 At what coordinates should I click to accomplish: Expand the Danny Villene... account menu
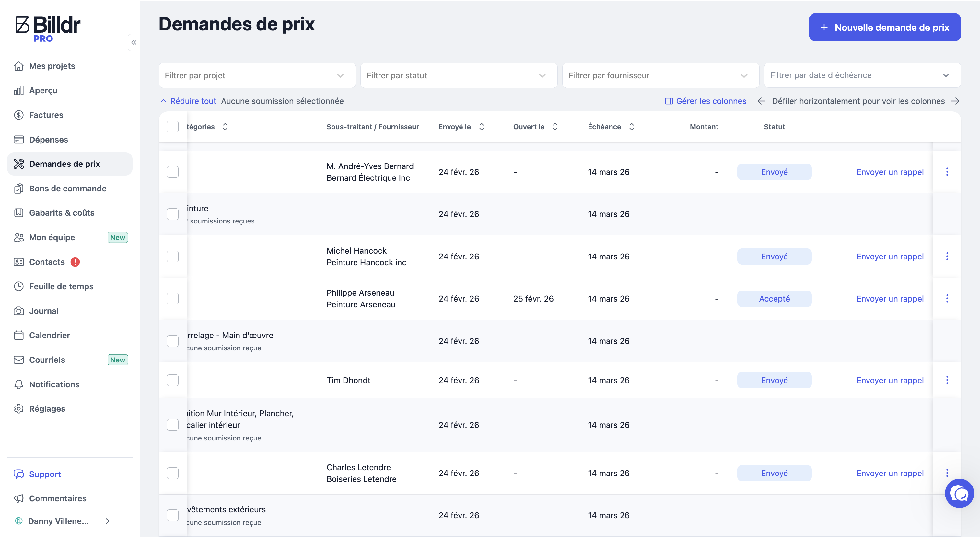(108, 521)
